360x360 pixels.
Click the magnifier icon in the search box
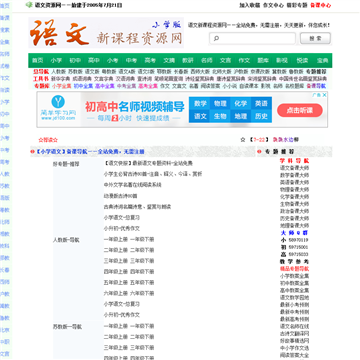216,39
